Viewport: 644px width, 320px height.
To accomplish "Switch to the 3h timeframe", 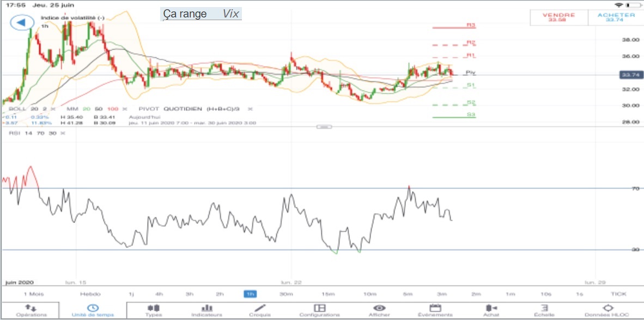I will [190, 294].
